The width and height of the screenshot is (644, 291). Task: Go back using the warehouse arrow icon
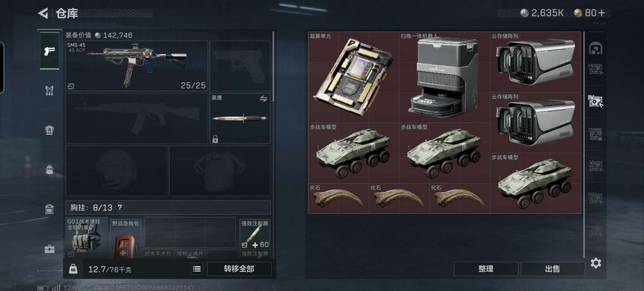[43, 13]
